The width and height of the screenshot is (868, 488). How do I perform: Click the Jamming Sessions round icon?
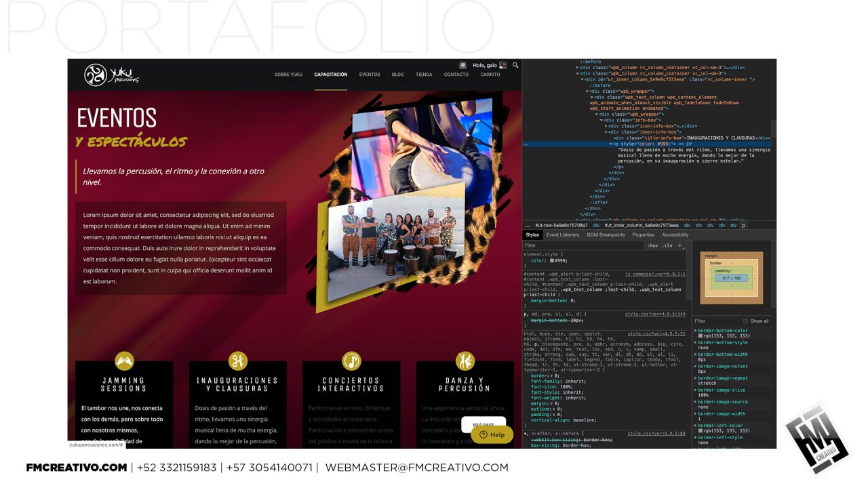click(124, 361)
